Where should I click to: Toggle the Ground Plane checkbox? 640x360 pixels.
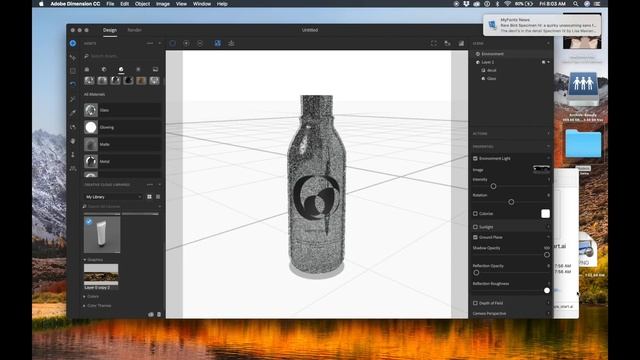pyautogui.click(x=475, y=237)
